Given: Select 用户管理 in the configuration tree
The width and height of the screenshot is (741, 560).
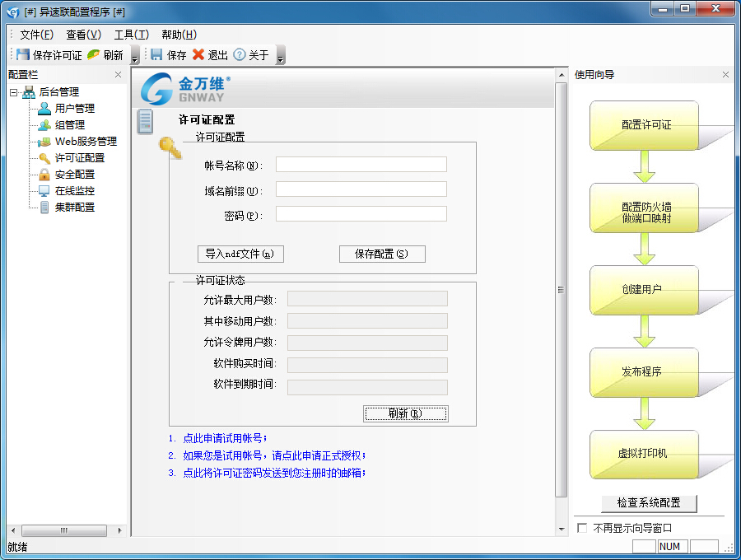Looking at the screenshot, I should [x=72, y=107].
